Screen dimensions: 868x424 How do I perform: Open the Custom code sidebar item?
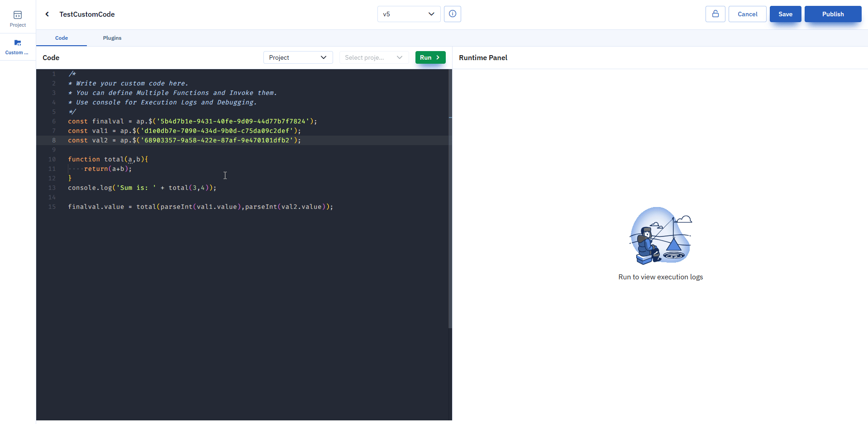click(x=18, y=47)
